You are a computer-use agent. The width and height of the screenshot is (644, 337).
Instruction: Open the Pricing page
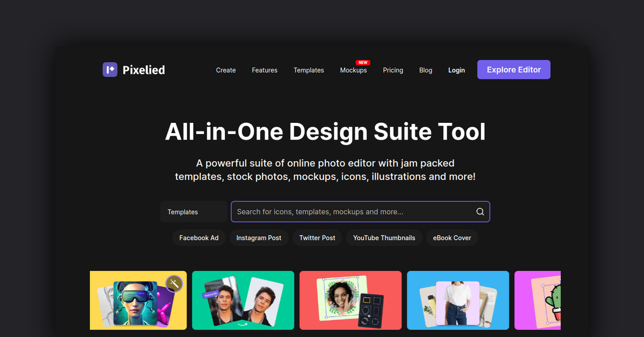click(x=393, y=70)
